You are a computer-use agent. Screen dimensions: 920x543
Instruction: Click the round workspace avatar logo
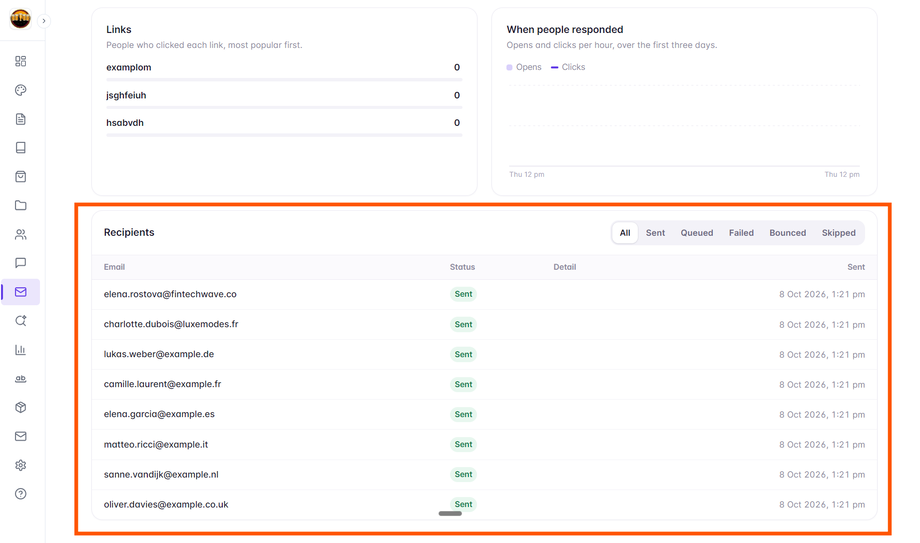tap(21, 19)
